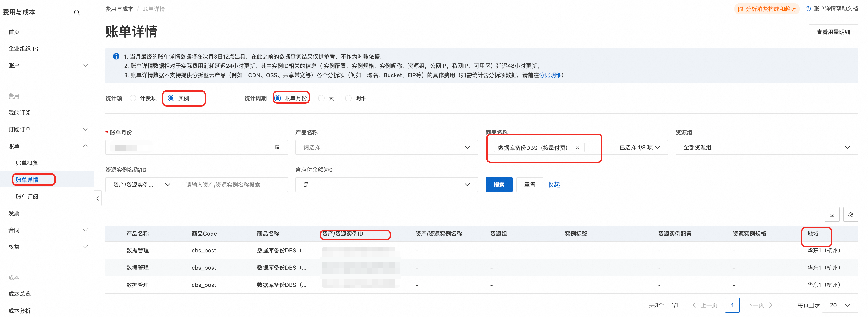Open 账单概览 in the sidebar
This screenshot has height=317, width=868.
27,163
